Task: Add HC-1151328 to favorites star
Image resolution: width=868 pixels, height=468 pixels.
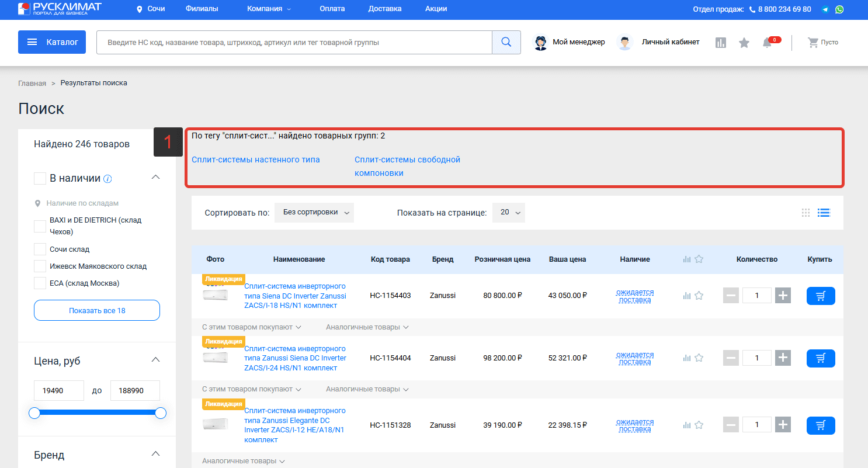Action: [x=699, y=425]
